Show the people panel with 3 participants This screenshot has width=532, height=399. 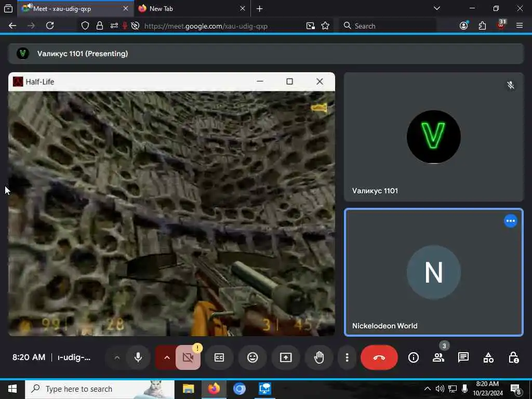(438, 357)
